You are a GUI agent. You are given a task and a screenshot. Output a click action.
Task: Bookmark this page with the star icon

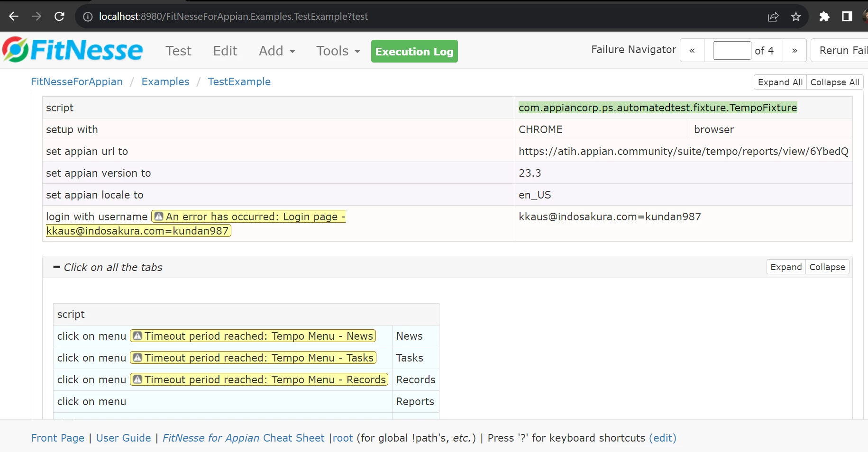(x=796, y=17)
